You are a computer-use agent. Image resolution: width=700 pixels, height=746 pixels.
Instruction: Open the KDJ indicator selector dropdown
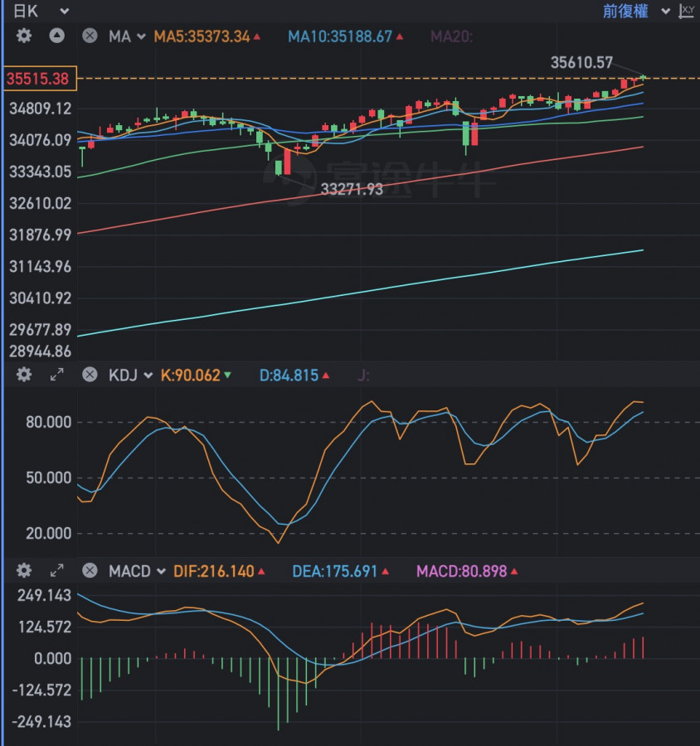[131, 375]
